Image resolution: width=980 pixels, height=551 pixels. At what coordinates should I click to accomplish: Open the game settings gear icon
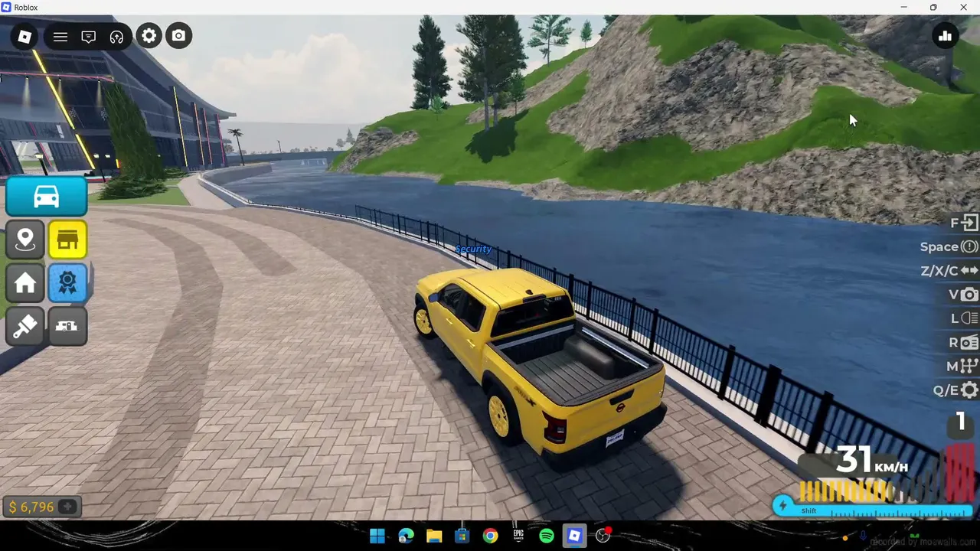pos(149,36)
